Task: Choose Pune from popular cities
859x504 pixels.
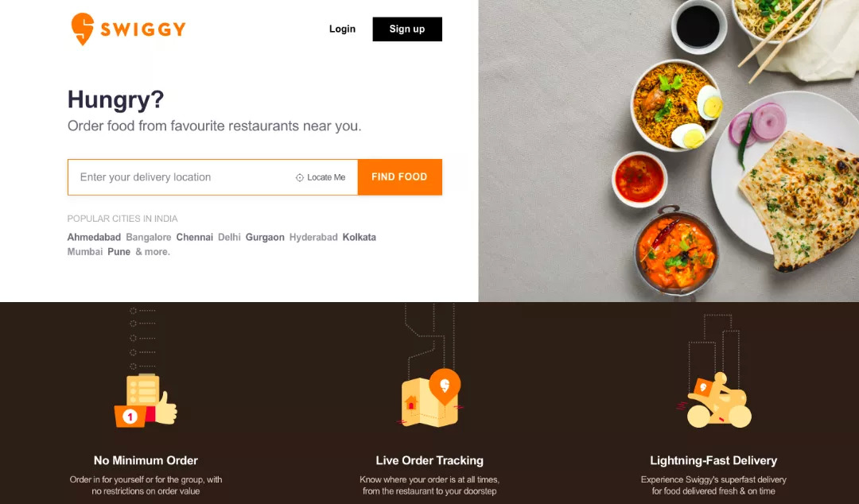Action: pos(119,252)
